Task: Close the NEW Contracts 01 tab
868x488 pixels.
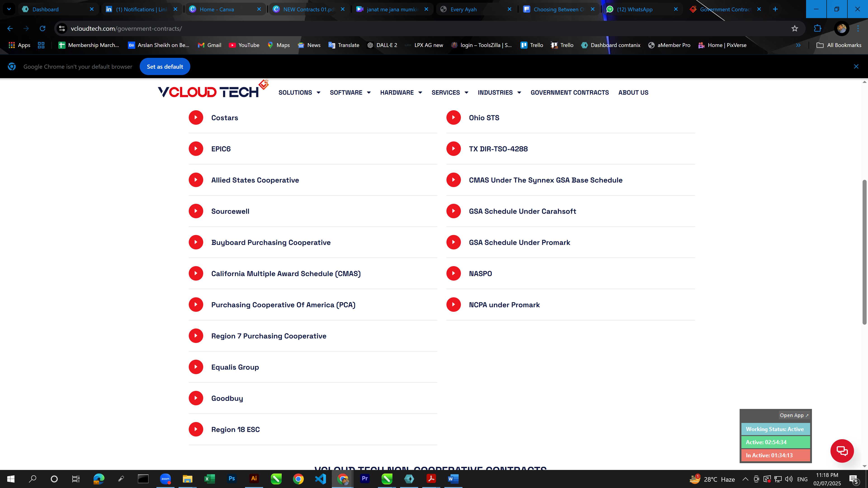Action: pos(343,9)
